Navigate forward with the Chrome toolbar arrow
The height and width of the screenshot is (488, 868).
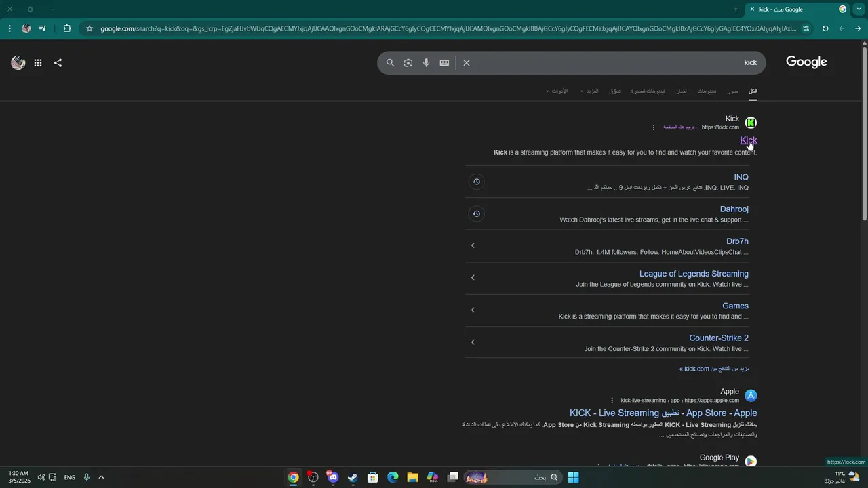[x=842, y=28]
